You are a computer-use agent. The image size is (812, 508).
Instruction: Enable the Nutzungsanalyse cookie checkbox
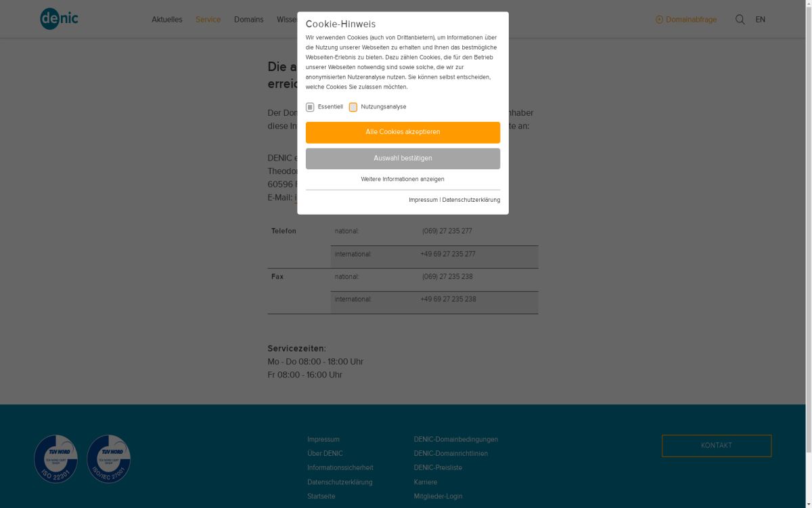coord(353,107)
